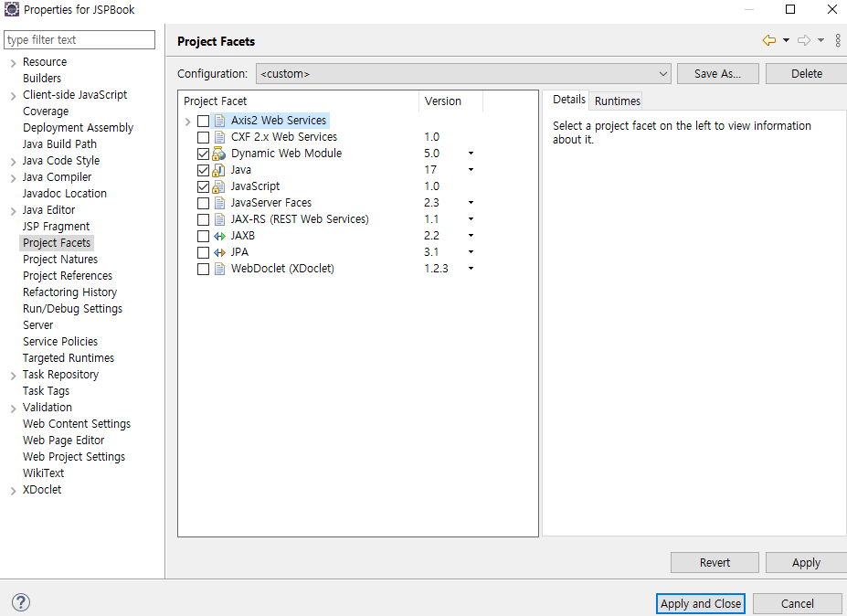Viewport: 847px width, 616px height.
Task: Click the Axis2 Web Services document icon
Action: tap(219, 121)
